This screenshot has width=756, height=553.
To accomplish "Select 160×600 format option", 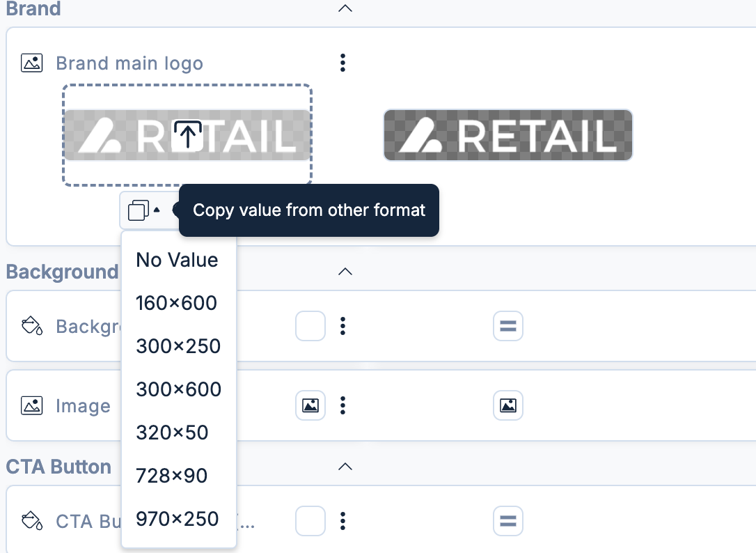I will pyautogui.click(x=178, y=303).
